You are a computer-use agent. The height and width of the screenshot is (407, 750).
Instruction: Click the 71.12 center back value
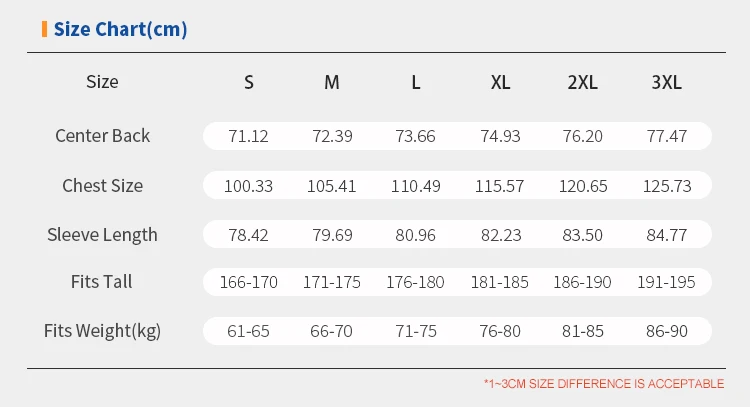point(248,136)
